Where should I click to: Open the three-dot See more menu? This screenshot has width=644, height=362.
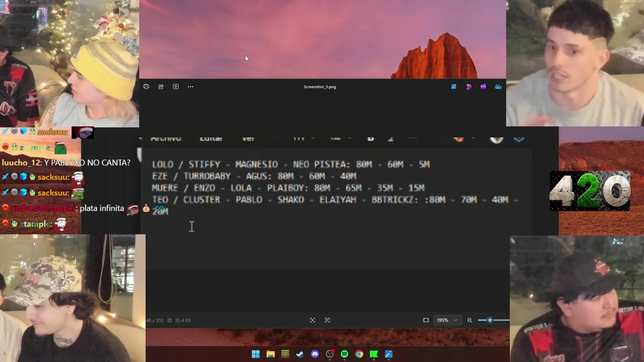pos(190,86)
